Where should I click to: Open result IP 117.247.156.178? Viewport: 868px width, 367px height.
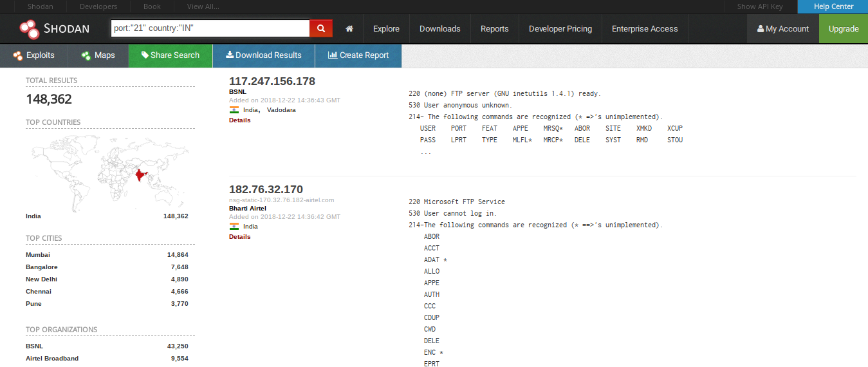tap(272, 81)
